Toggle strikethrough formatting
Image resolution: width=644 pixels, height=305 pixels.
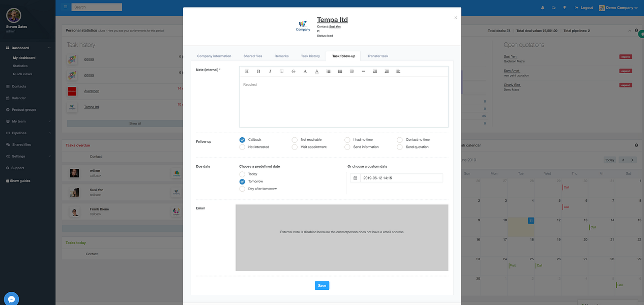294,71
